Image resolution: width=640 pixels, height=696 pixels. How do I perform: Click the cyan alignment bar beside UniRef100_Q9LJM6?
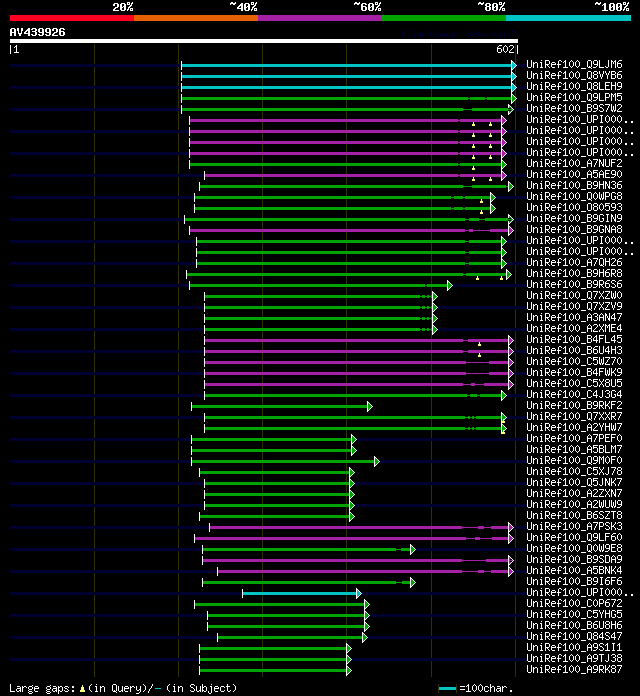(x=348, y=66)
